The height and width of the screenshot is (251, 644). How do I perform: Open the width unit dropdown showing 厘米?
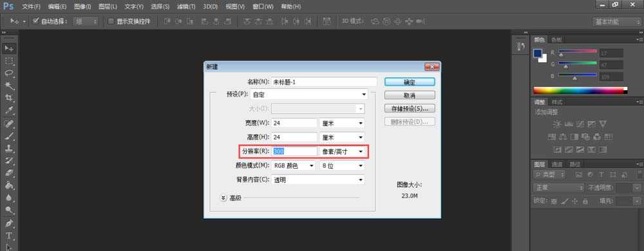click(x=343, y=123)
